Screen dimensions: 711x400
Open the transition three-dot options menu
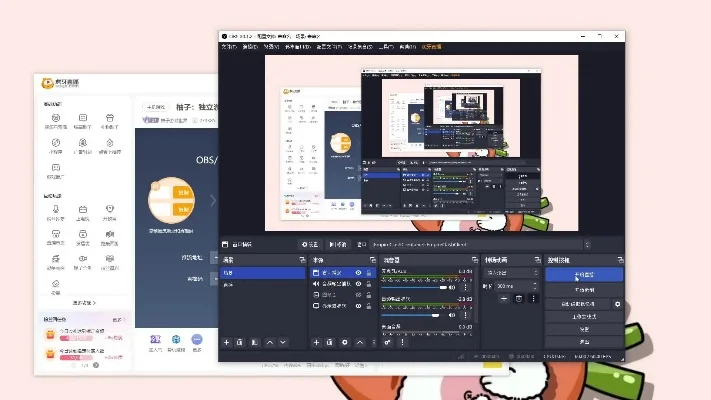coord(533,298)
